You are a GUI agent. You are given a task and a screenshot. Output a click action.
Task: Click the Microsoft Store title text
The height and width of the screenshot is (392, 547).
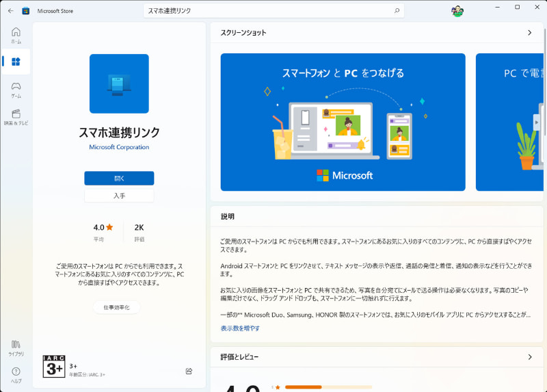[55, 11]
